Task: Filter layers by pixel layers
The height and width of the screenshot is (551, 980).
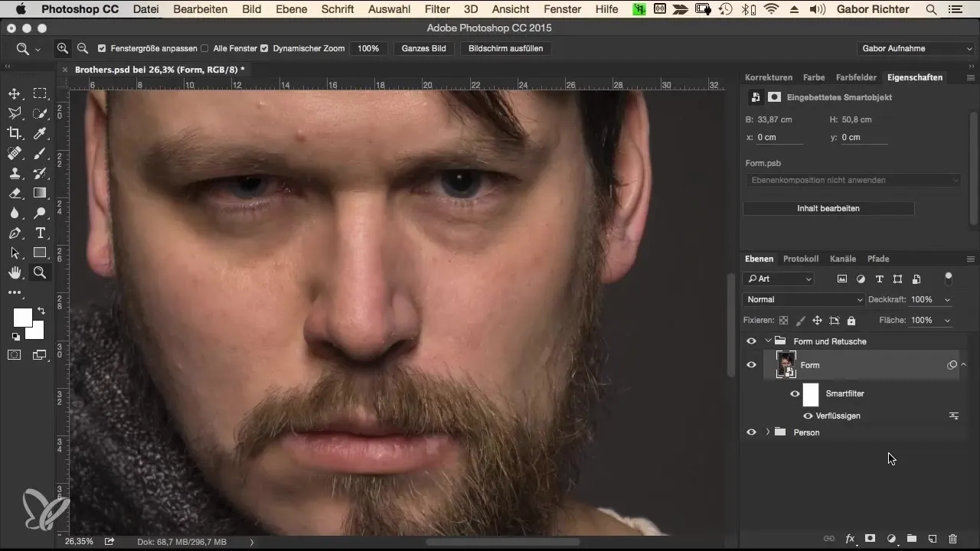Action: pos(842,279)
